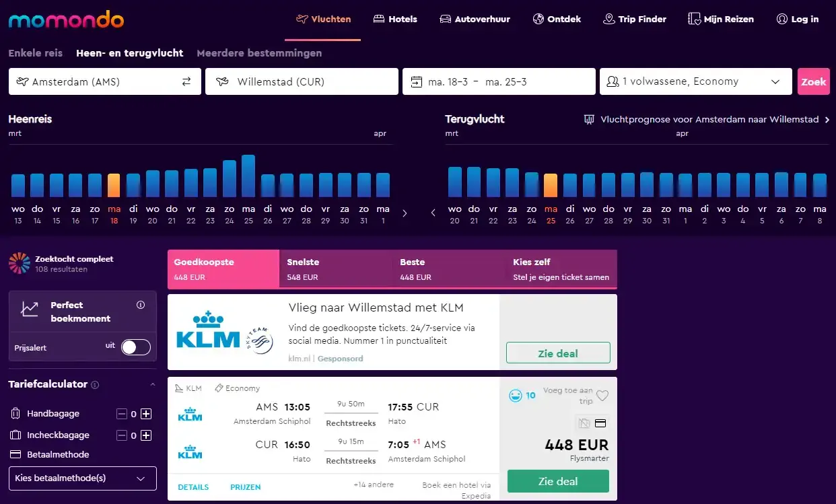
Task: Select the Kies zelf tab
Action: coord(561,269)
